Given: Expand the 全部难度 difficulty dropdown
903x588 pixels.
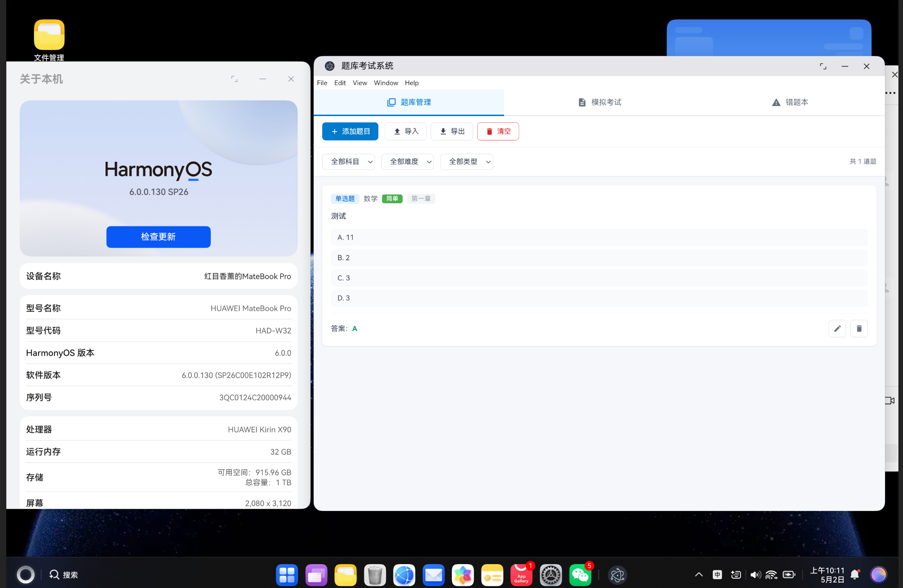Looking at the screenshot, I should pyautogui.click(x=408, y=162).
